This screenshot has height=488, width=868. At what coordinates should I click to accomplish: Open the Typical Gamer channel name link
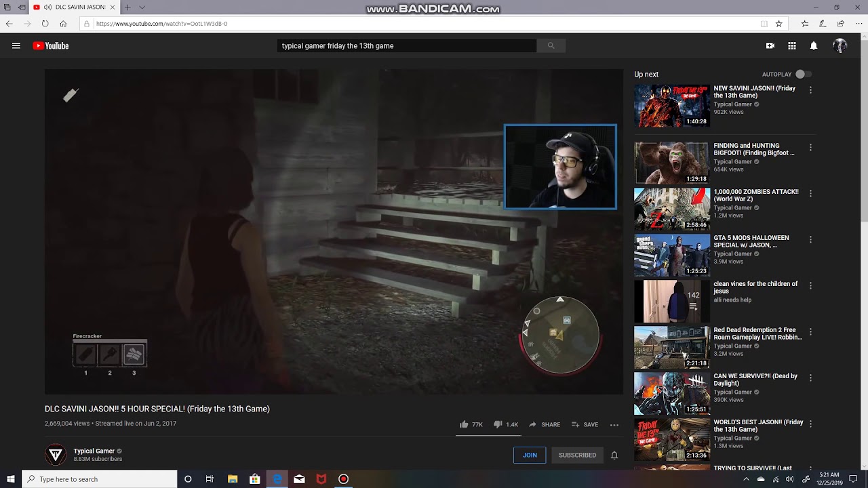point(94,451)
